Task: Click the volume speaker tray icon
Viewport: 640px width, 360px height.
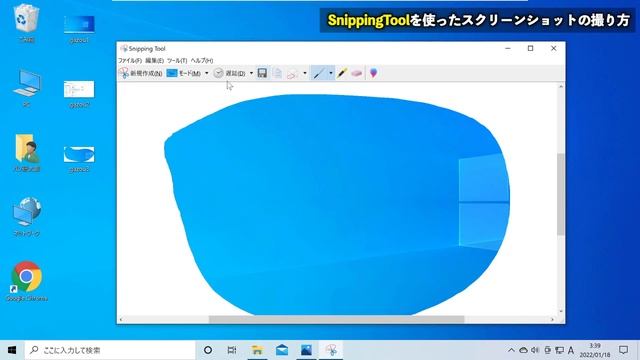Action: pos(535,350)
